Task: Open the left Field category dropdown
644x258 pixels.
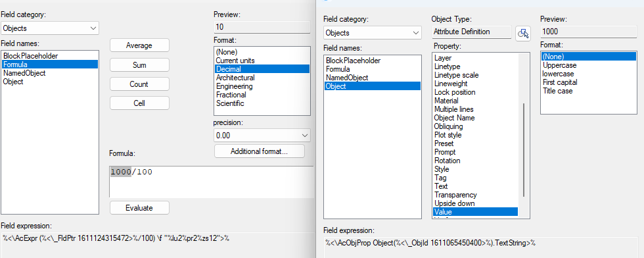Action: pos(50,28)
